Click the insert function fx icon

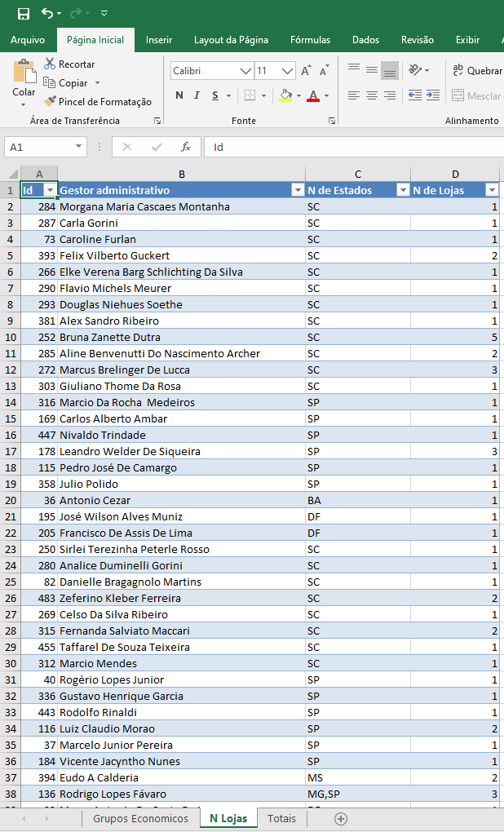[186, 147]
